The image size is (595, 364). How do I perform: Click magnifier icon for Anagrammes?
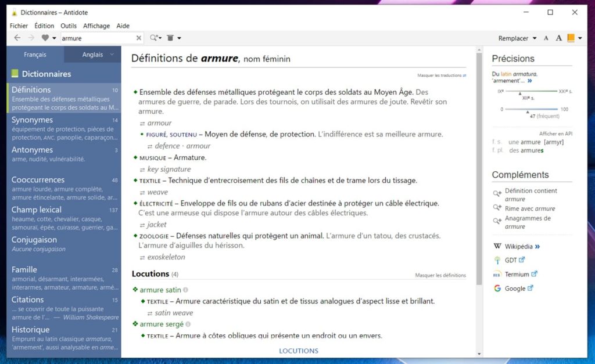tap(497, 221)
